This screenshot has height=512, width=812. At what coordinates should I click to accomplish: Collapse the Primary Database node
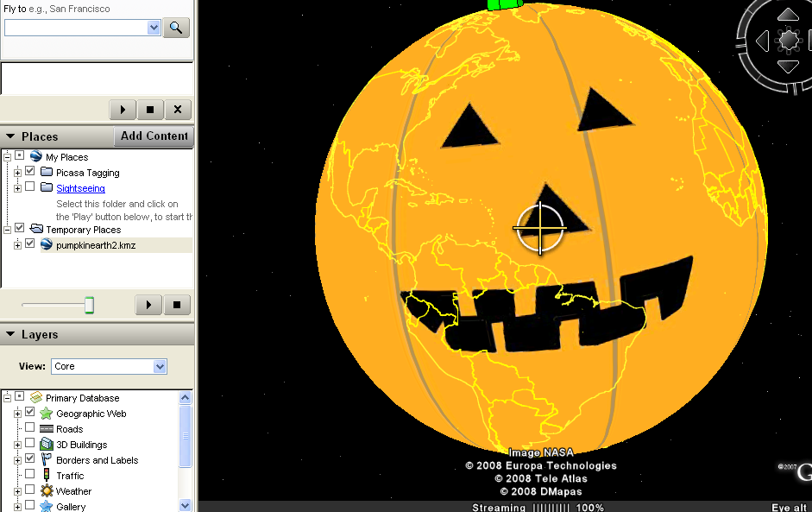pos(7,398)
